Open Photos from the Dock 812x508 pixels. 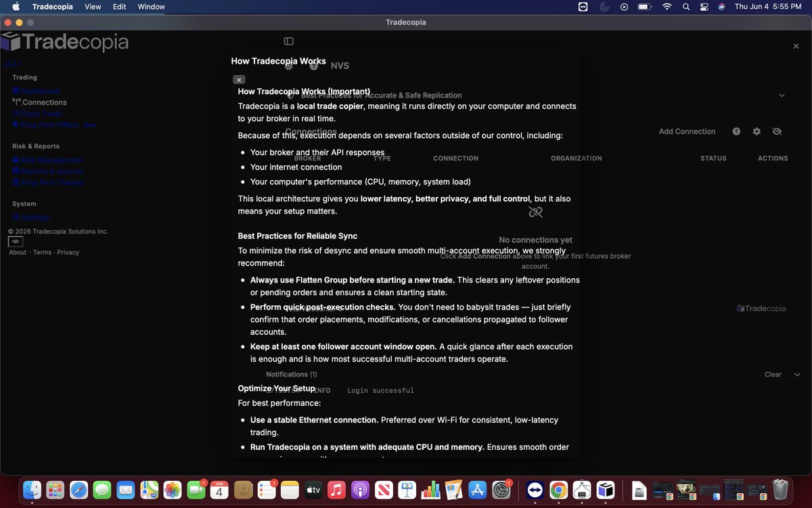click(173, 490)
